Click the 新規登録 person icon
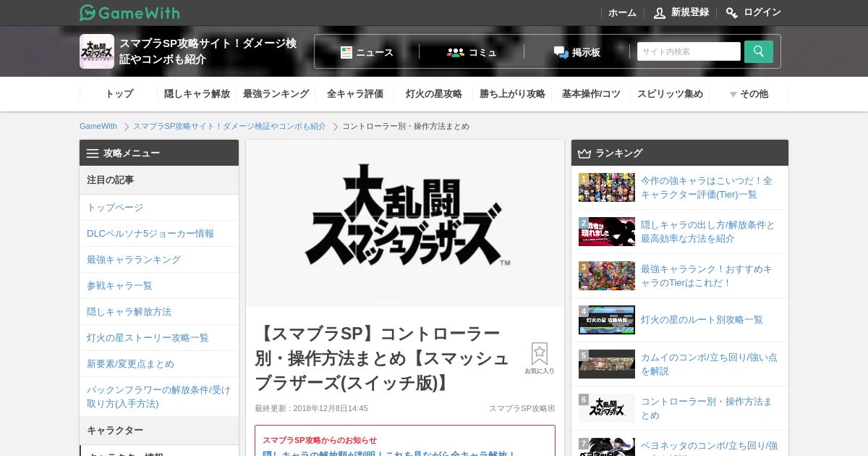Viewport: 868px width, 456px height. coord(659,12)
